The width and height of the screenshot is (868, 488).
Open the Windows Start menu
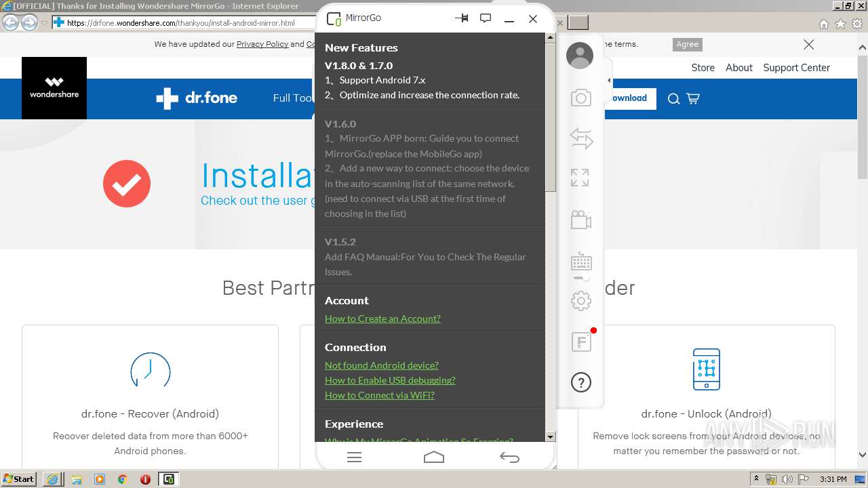point(19,479)
